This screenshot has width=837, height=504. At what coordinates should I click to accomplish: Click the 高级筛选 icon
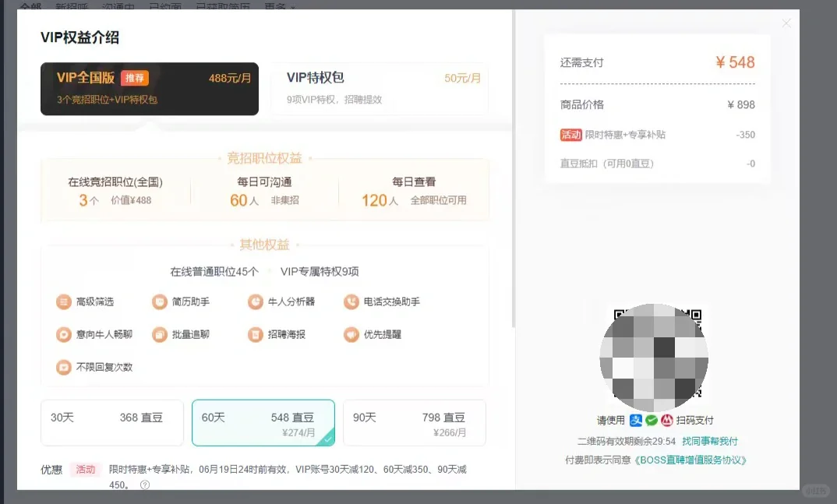(x=64, y=302)
